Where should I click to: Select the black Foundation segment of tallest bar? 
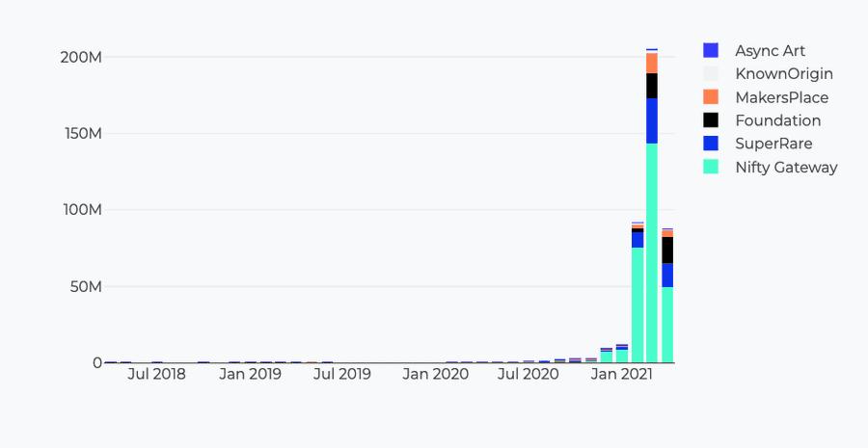pos(652,86)
